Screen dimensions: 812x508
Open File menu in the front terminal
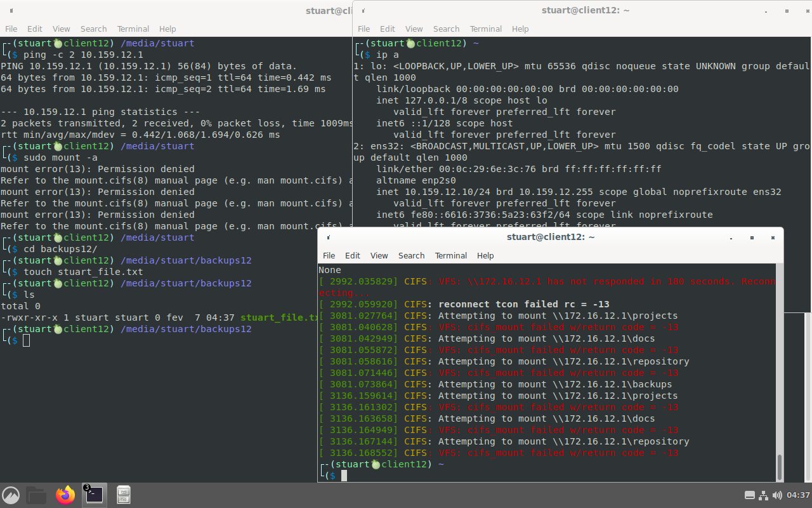click(x=329, y=255)
